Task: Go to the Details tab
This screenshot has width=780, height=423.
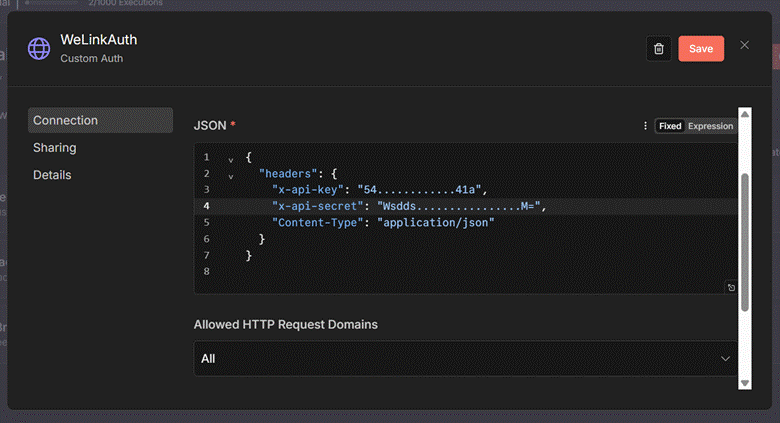Action: point(52,175)
